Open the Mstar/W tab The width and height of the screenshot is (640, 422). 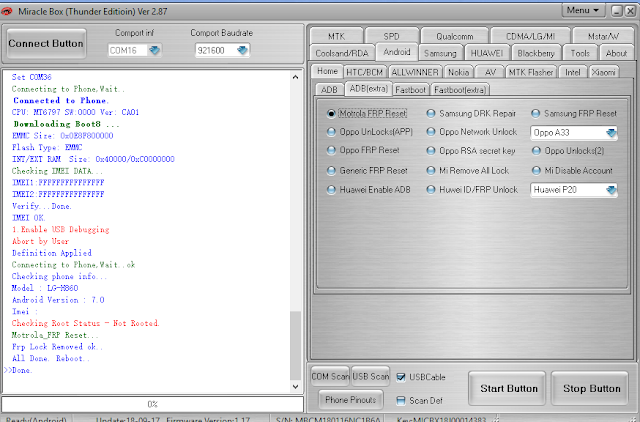pyautogui.click(x=603, y=36)
